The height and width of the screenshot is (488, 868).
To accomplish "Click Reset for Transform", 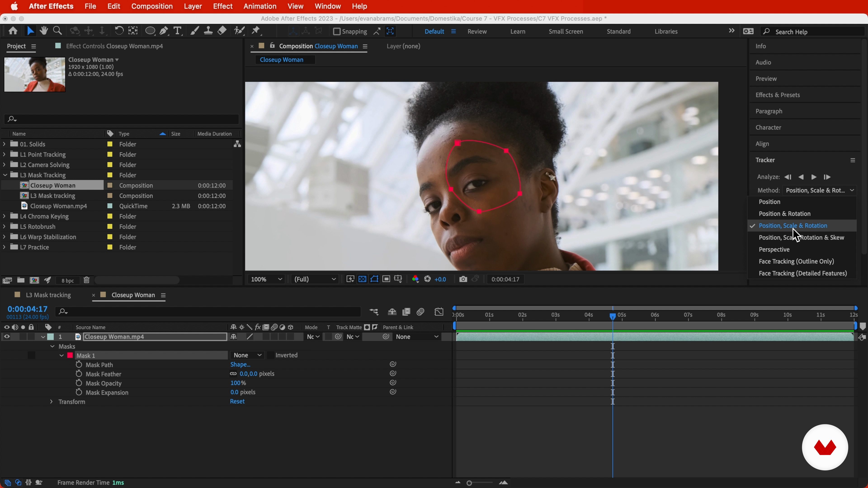I will tap(237, 401).
